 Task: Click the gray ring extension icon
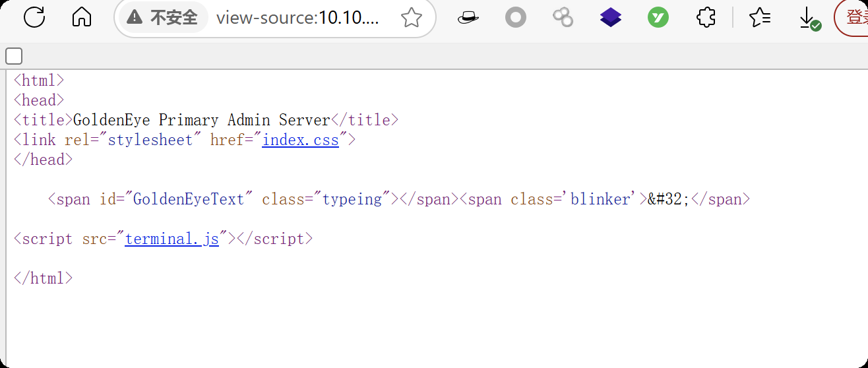click(x=515, y=18)
